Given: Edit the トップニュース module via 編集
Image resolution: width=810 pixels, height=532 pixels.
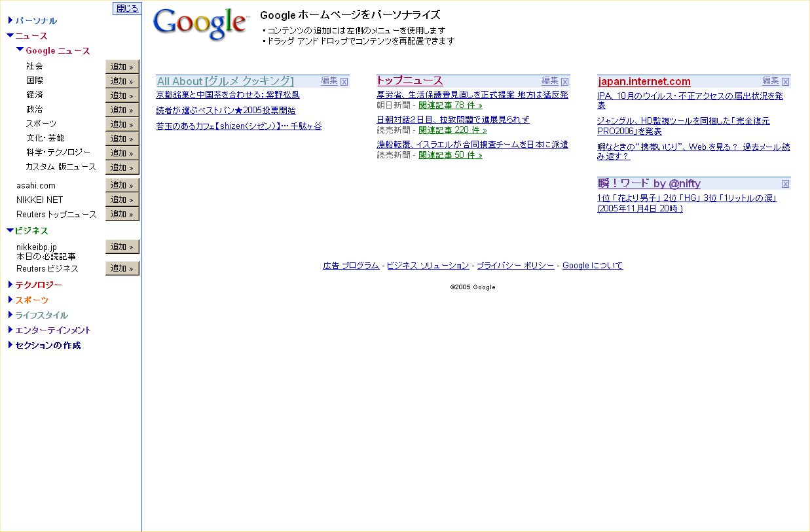Looking at the screenshot, I should [x=550, y=81].
